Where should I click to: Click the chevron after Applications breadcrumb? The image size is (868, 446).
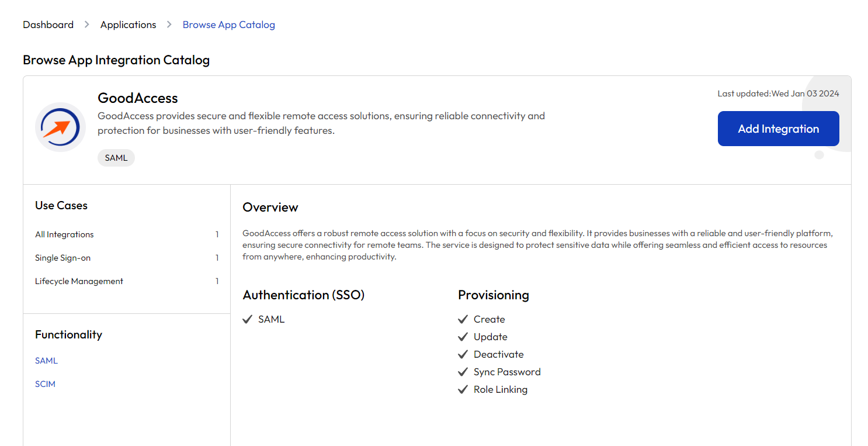tap(168, 25)
